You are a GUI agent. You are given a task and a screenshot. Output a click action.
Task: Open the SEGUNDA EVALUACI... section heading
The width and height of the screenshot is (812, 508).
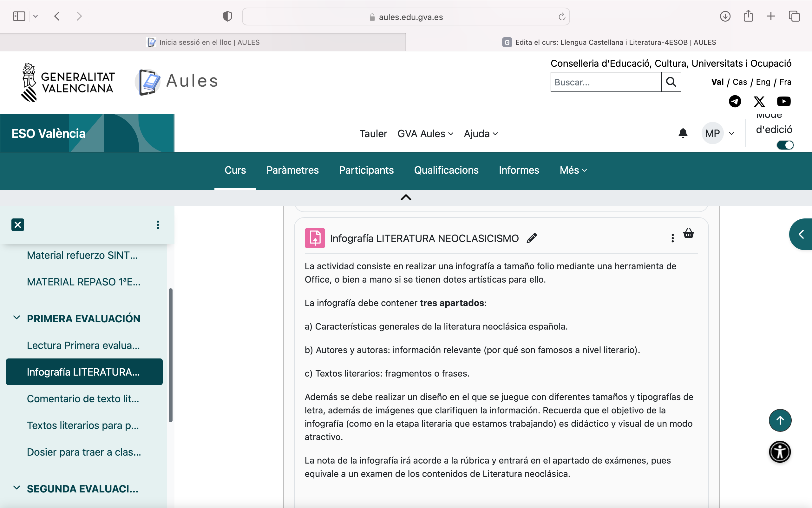tap(82, 489)
